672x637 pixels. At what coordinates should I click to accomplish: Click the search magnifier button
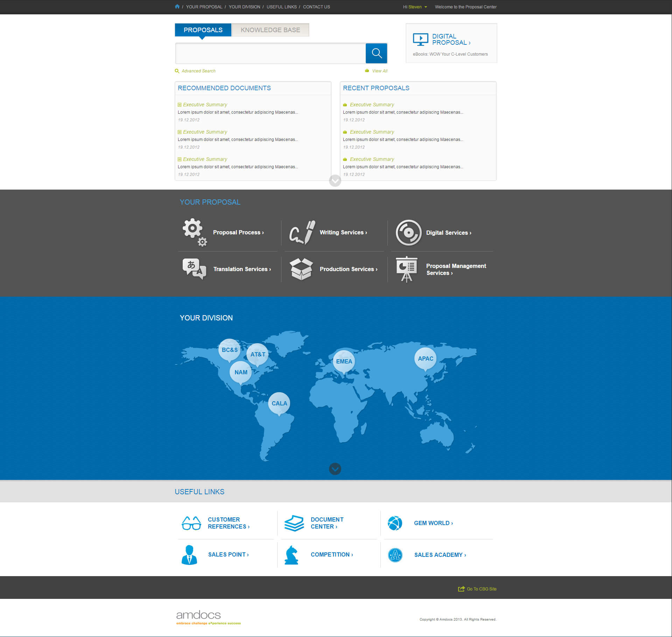tap(376, 53)
